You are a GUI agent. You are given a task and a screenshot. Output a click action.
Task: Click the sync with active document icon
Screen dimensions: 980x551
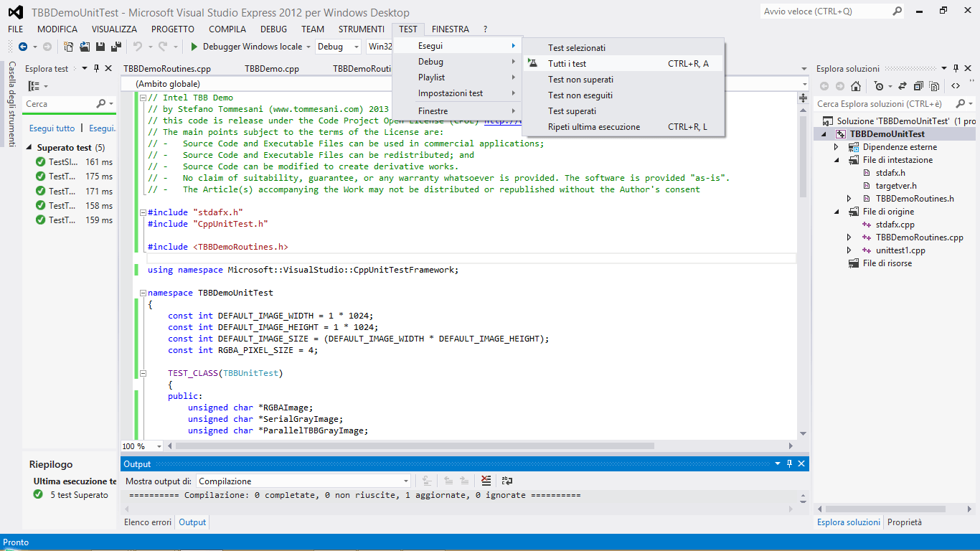903,86
